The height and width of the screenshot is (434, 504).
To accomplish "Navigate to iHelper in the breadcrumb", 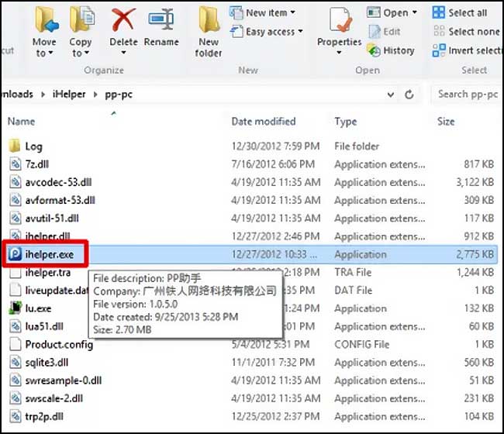I will coord(69,94).
